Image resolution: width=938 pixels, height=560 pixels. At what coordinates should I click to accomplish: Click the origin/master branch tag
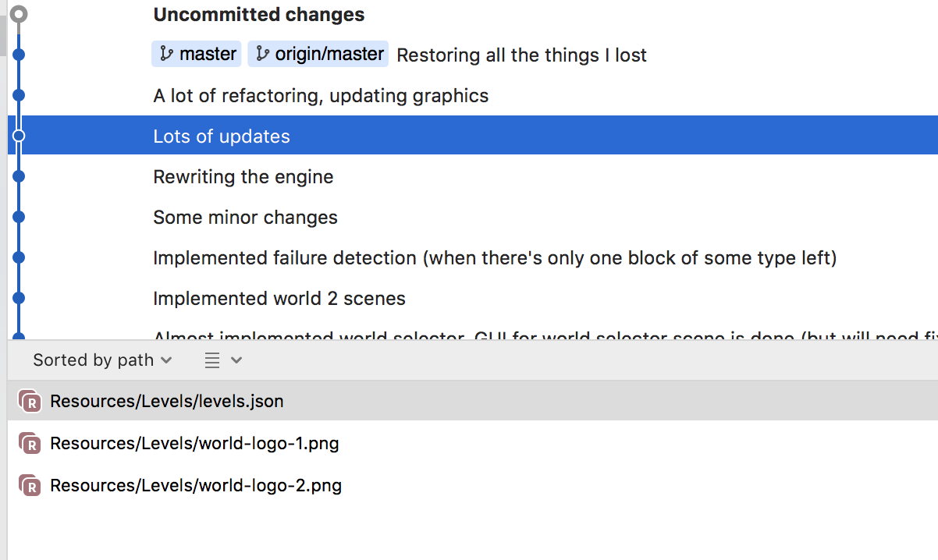coord(318,54)
